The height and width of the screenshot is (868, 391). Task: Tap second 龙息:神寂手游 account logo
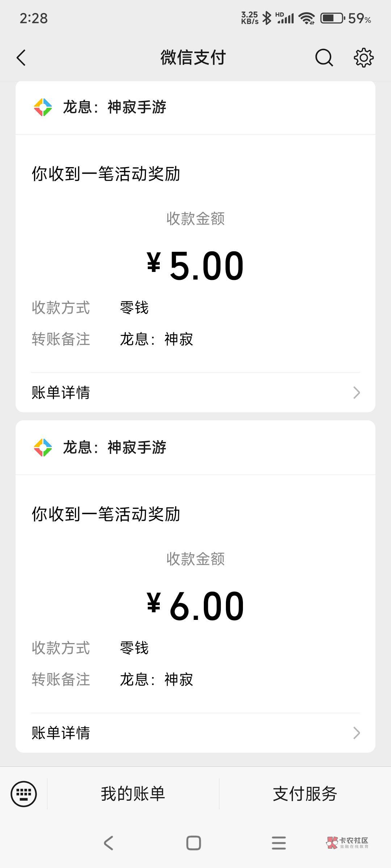pos(43,448)
